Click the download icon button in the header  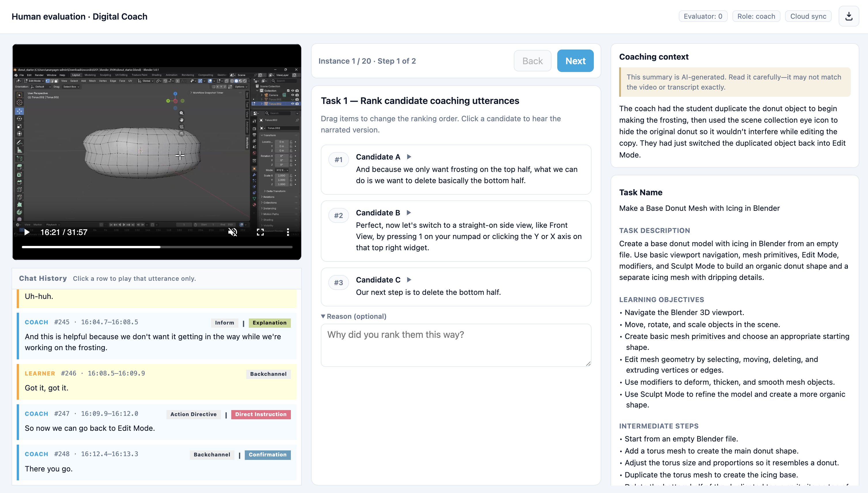(848, 16)
